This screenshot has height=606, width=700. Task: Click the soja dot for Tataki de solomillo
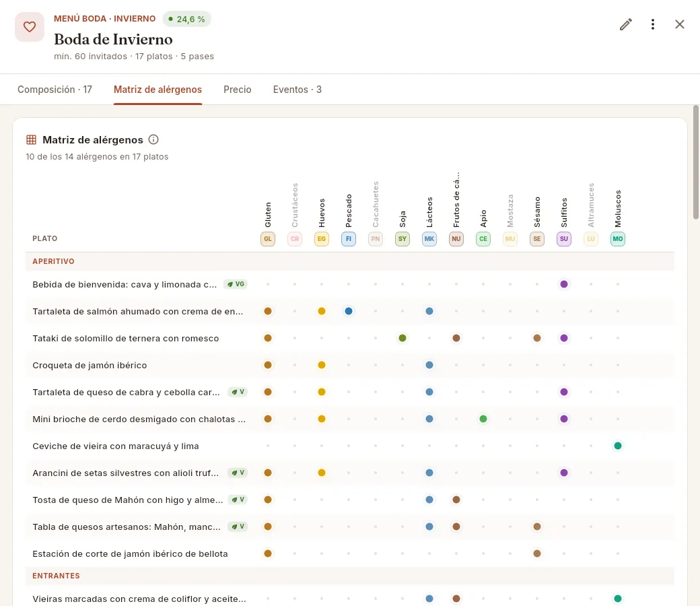point(403,338)
